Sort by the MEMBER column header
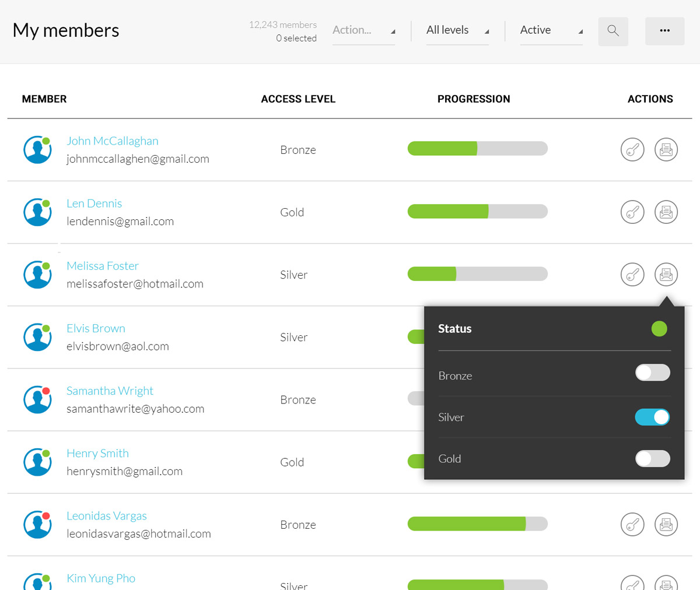Screen dimensions: 700x590 44,99
